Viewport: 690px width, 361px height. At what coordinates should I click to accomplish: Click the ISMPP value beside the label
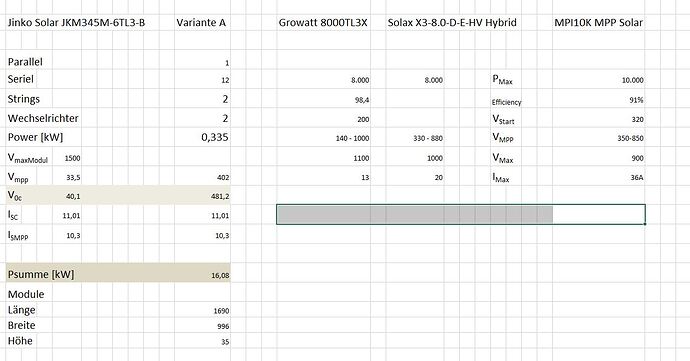click(73, 236)
